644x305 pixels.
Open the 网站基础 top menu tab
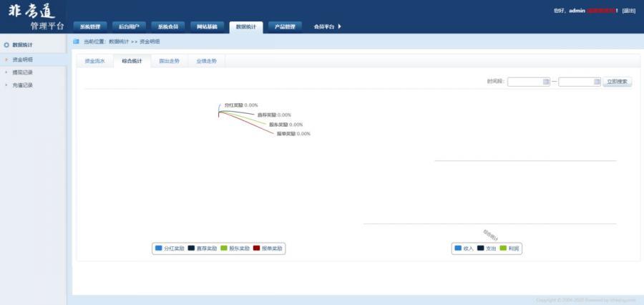coord(207,26)
